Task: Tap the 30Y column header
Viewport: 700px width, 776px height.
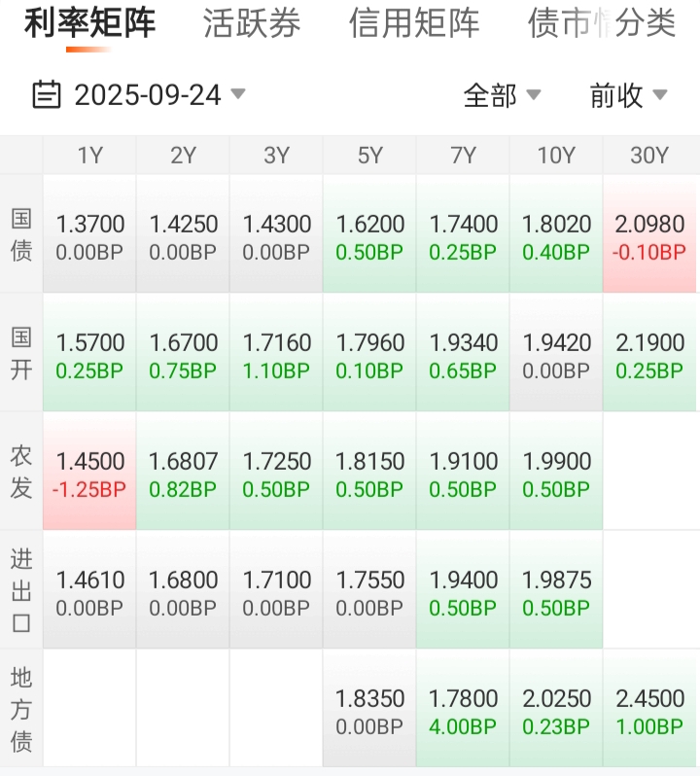Action: tap(649, 156)
